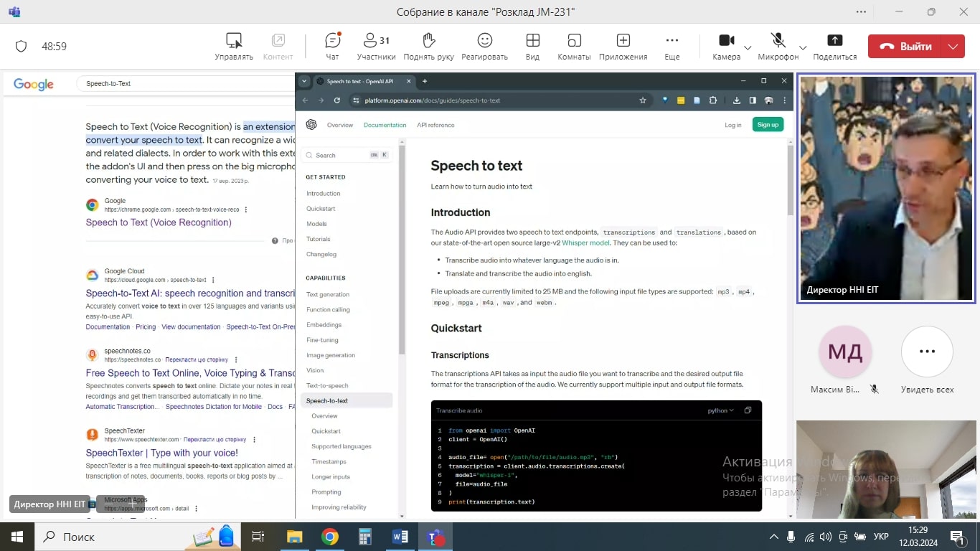Open Word from the Windows taskbar
The image size is (980, 551).
point(400,537)
